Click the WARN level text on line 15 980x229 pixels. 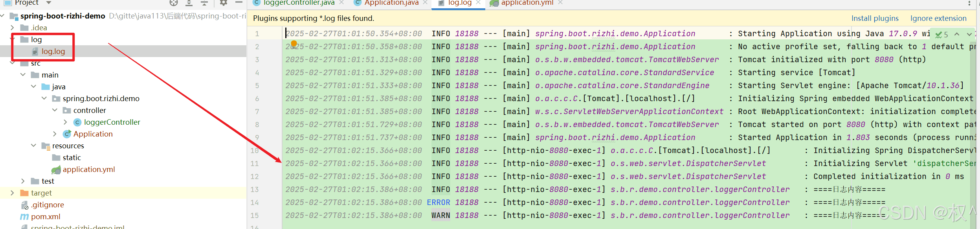(x=441, y=215)
